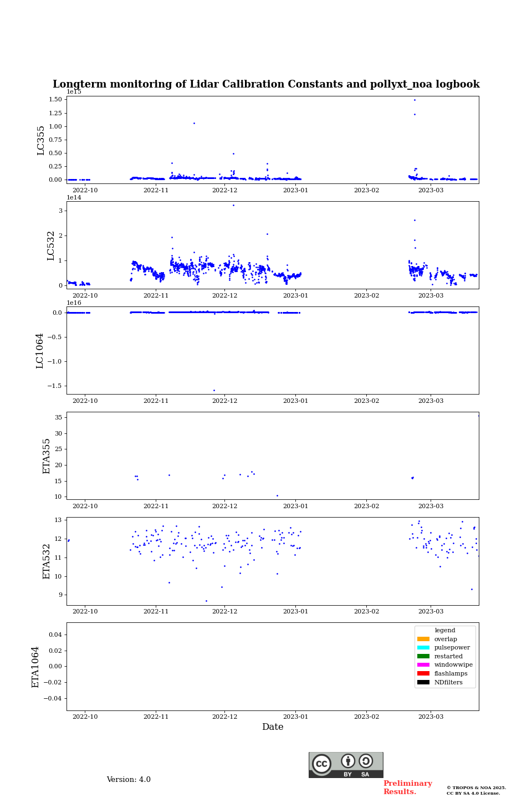Click the red Preliminary Results text
Screen dimensions: 532x798
(x=407, y=787)
